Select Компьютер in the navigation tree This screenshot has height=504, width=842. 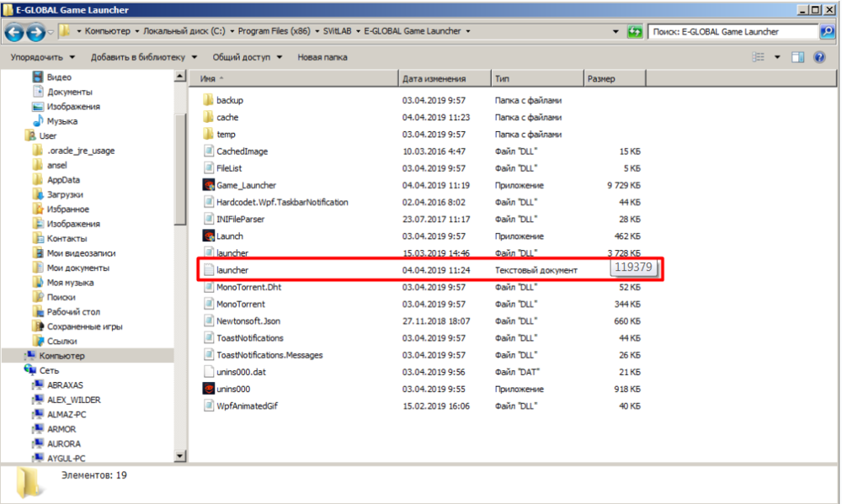(x=61, y=356)
